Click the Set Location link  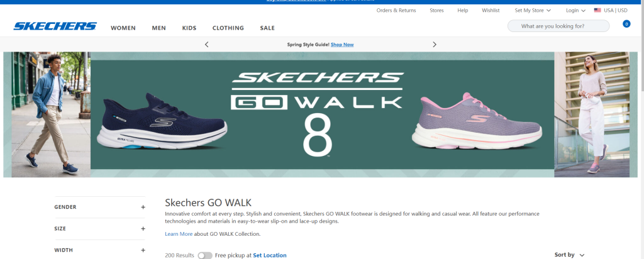tap(269, 255)
